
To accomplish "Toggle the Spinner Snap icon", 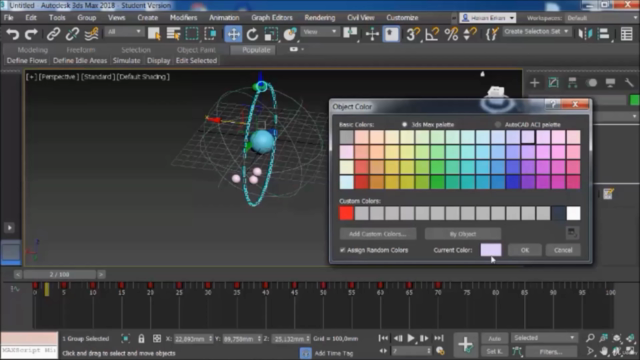I will [470, 34].
